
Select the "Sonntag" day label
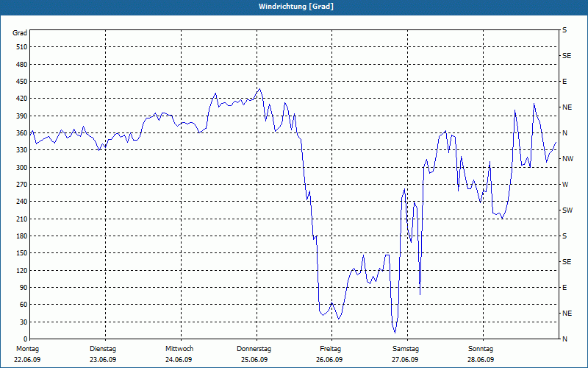point(481,349)
